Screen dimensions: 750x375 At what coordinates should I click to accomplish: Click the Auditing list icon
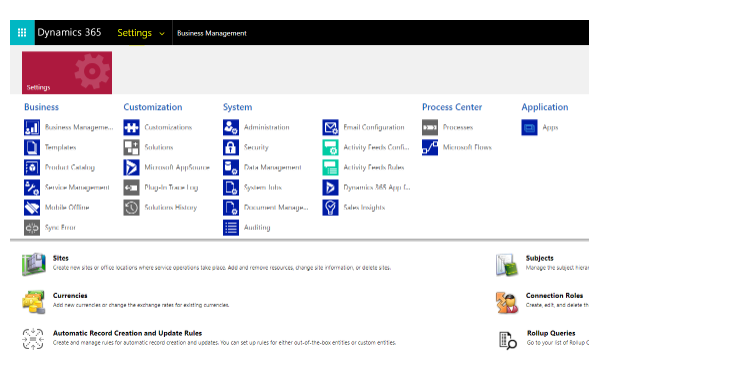pos(231,228)
